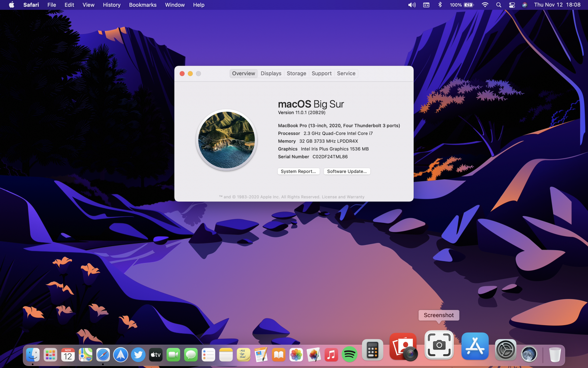The width and height of the screenshot is (588, 368).
Task: Click the System Report... button
Action: pos(298,171)
